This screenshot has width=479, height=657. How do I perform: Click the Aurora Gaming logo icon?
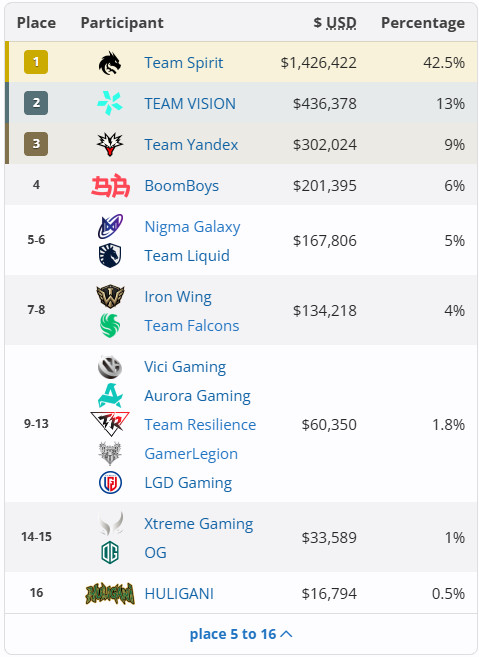pyautogui.click(x=110, y=396)
